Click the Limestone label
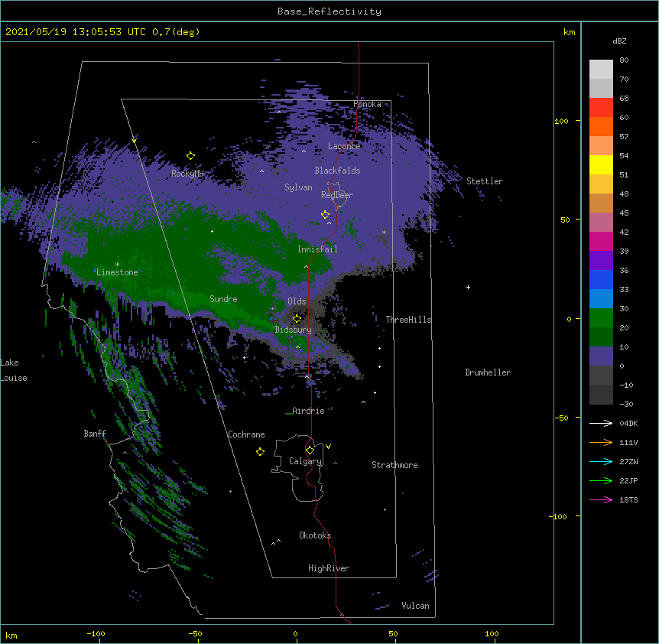Viewport: 659px width, 644px height. tap(117, 272)
